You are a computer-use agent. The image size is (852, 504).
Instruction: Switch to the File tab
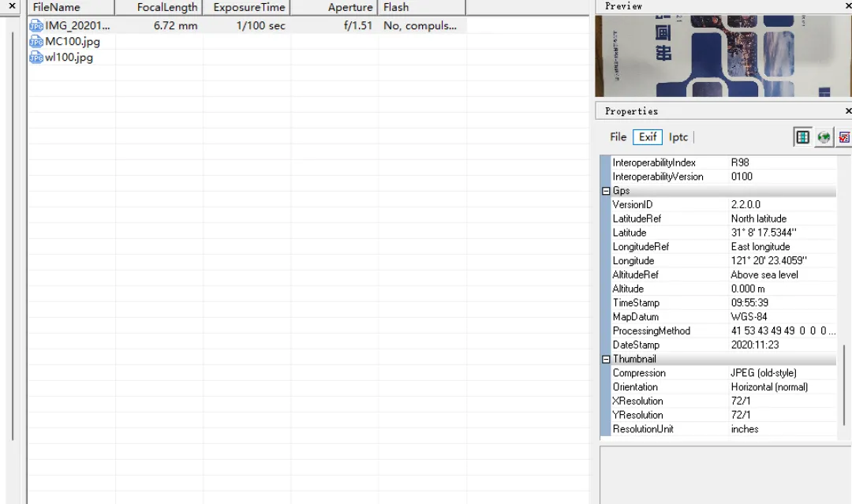[x=618, y=137]
